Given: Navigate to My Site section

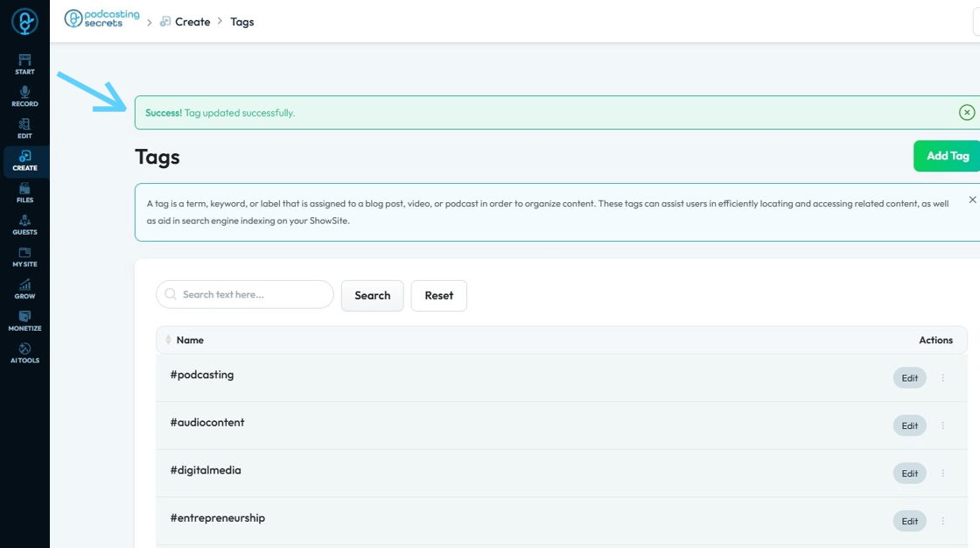Looking at the screenshot, I should tap(24, 257).
